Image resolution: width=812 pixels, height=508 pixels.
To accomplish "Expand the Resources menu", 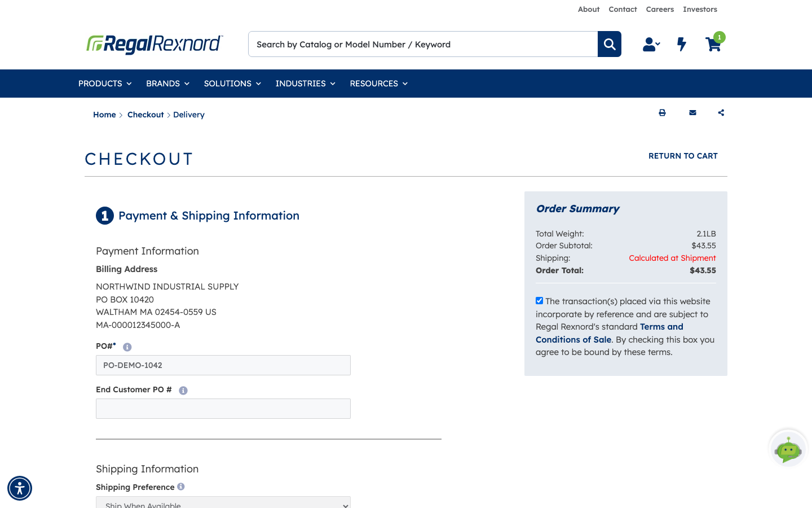I will tap(378, 84).
